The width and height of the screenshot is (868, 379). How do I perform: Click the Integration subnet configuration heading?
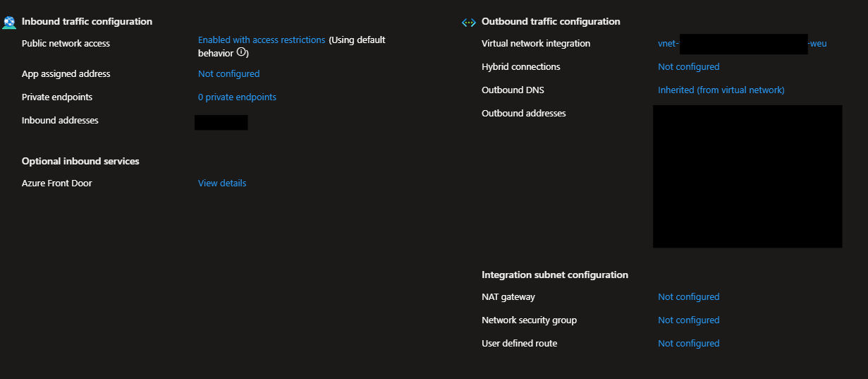coord(554,275)
